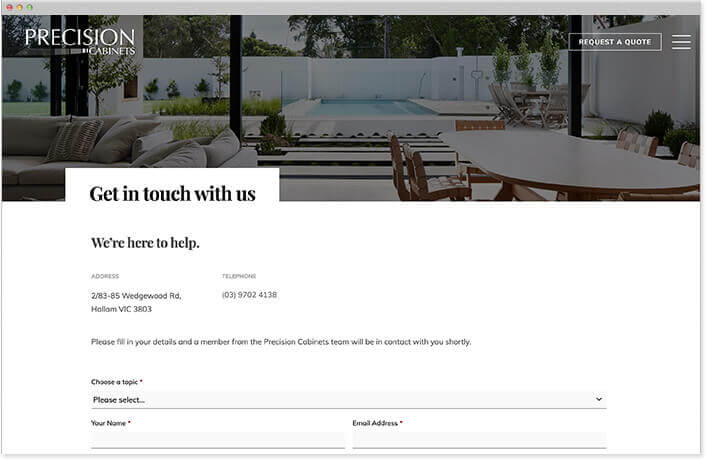Open the hamburger navigation menu
This screenshot has height=460, width=706.
click(681, 42)
